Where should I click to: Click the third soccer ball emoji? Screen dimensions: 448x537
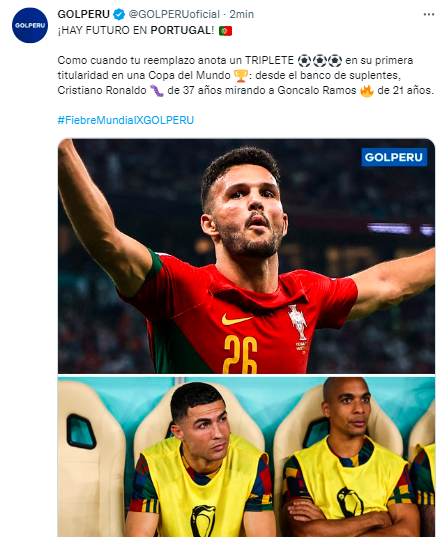tap(335, 61)
